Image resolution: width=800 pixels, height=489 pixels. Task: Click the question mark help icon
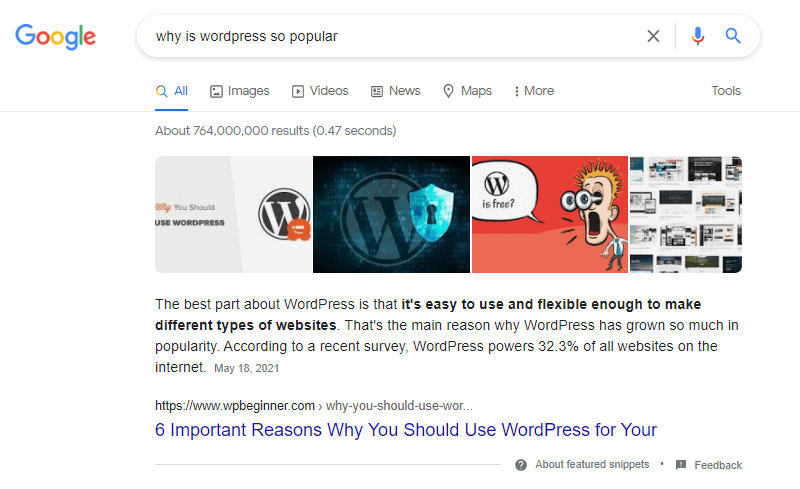[521, 465]
